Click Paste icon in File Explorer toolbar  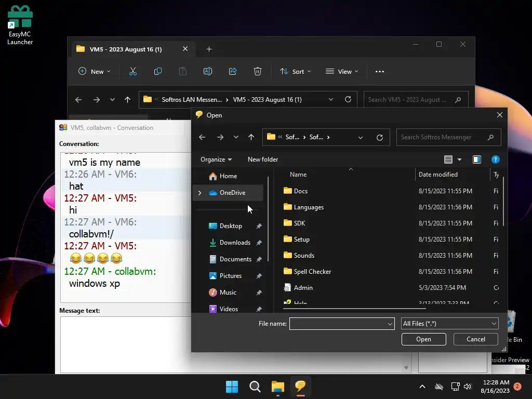182,71
